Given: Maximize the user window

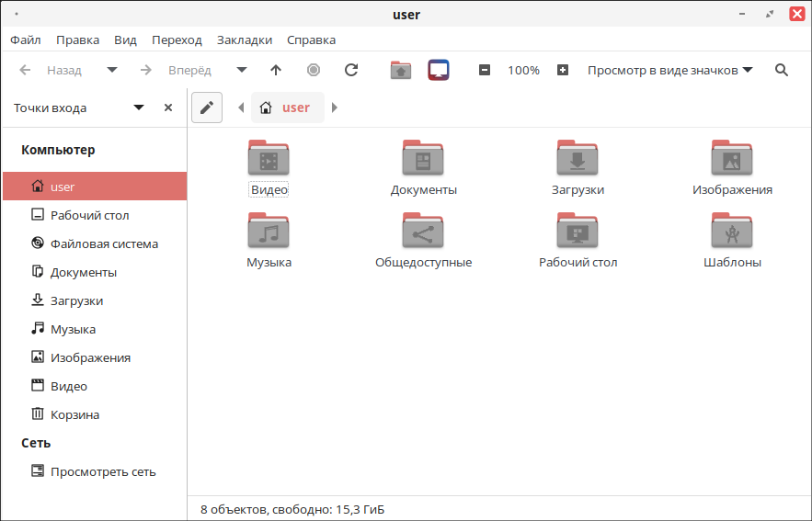Looking at the screenshot, I should tap(770, 14).
